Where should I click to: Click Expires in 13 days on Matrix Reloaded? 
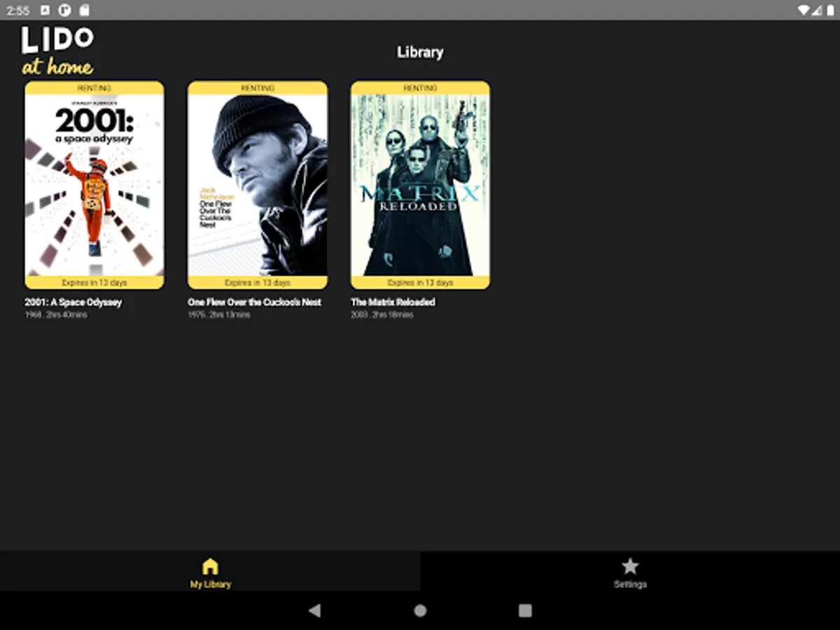(420, 283)
